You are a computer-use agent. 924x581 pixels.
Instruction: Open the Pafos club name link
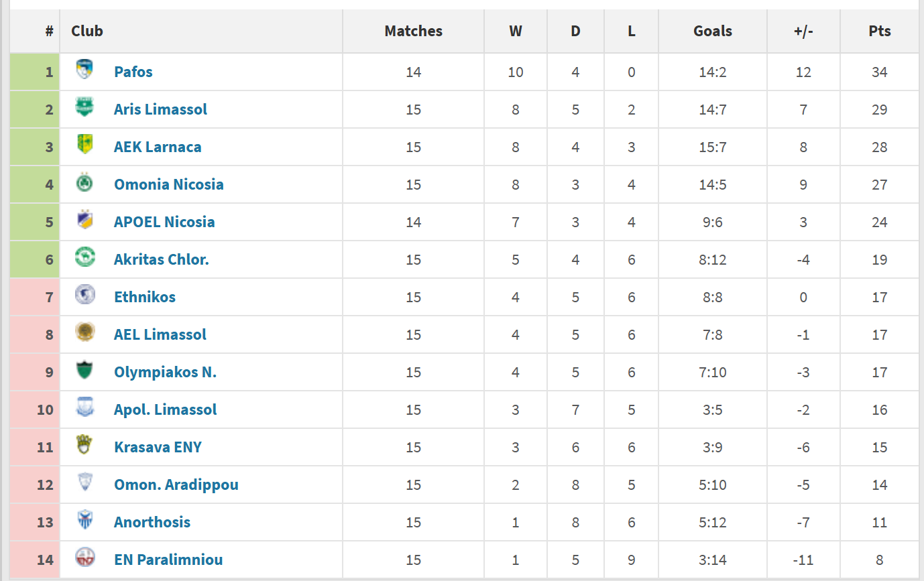click(133, 72)
